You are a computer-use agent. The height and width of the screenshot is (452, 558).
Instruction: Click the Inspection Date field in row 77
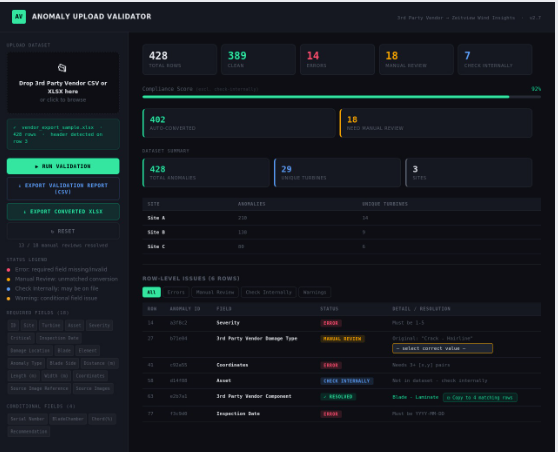238,414
